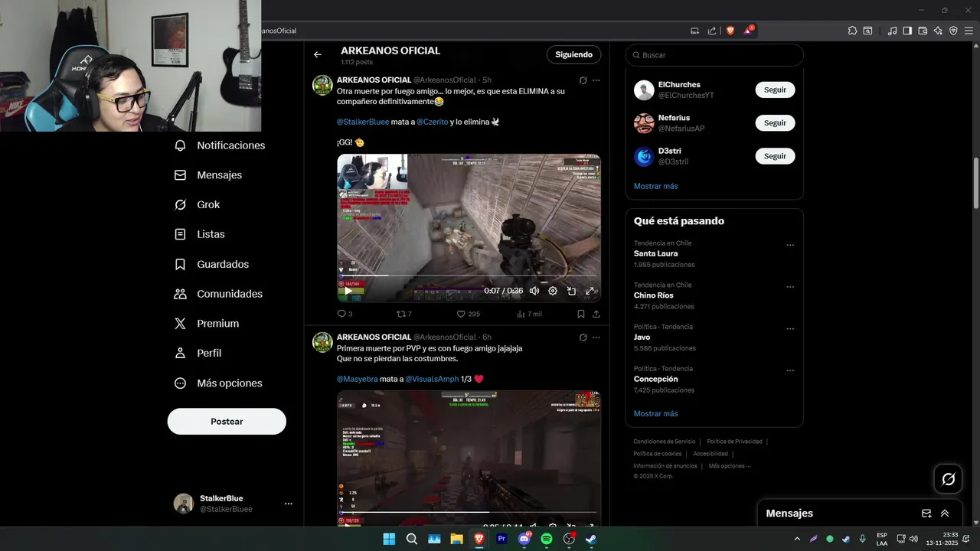Open options dots for Chino Ríos trend
The image size is (980, 551).
[790, 288]
